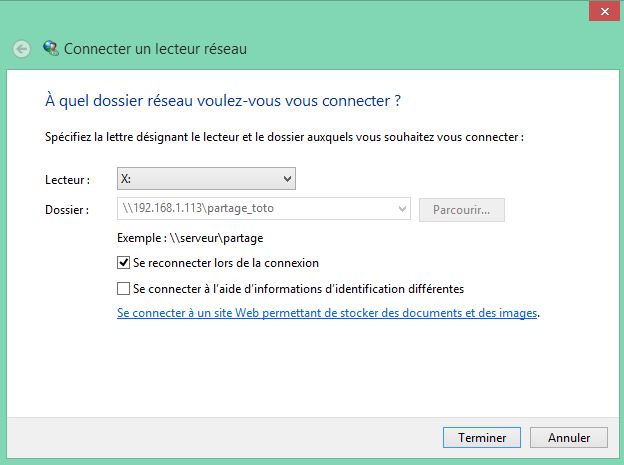Close the Connecter un lecteur réseau window
The height and width of the screenshot is (465, 624).
click(604, 12)
